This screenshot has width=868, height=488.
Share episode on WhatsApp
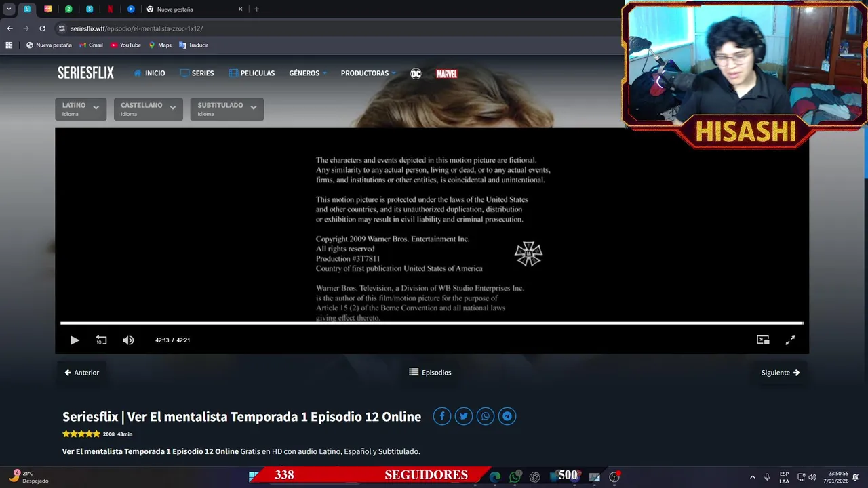(486, 416)
